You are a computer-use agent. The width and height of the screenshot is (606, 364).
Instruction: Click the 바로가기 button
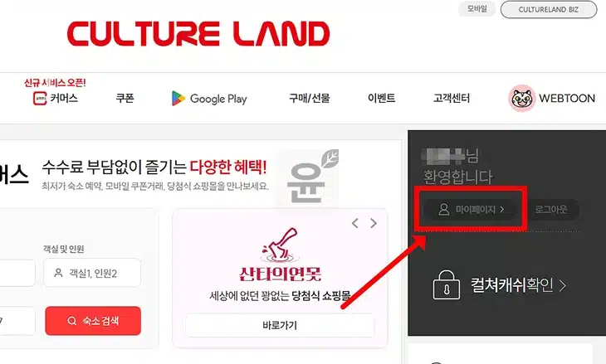click(280, 325)
